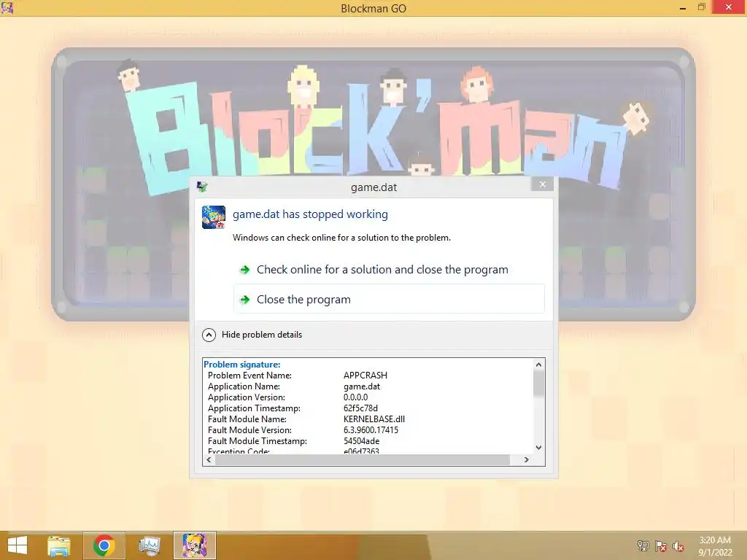The image size is (747, 560).
Task: Click the right arrow of details horizontal scrollbar
Action: (527, 460)
